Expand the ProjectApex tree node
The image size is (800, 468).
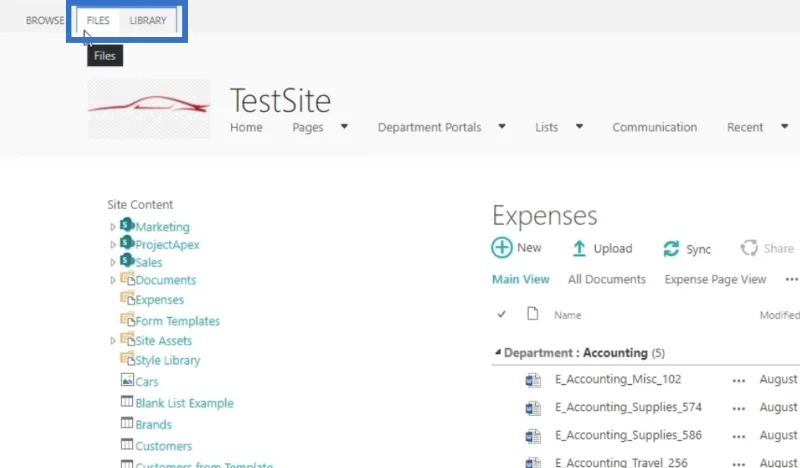113,245
